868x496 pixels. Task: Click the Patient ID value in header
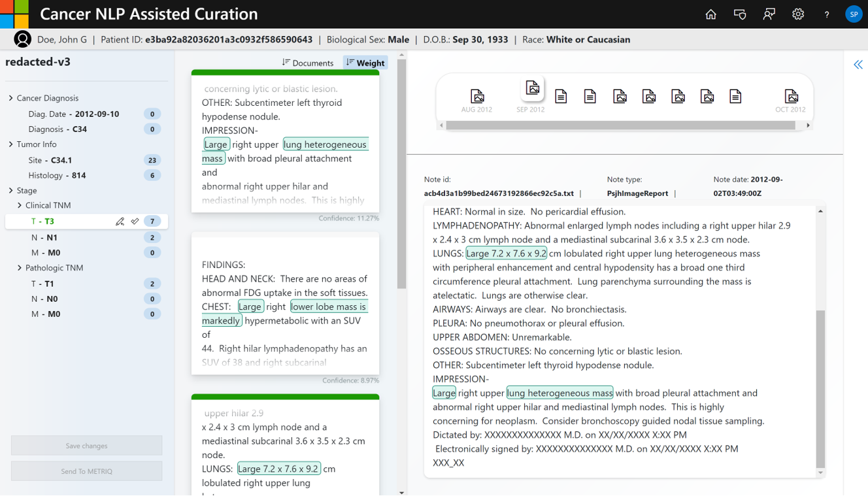tap(230, 39)
